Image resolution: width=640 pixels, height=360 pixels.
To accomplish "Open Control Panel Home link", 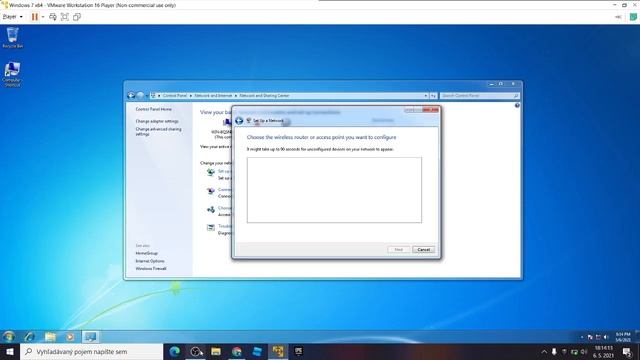I will coord(153,109).
